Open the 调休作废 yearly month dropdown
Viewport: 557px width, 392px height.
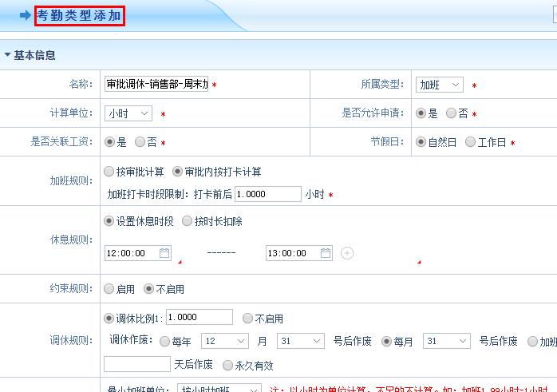(x=223, y=341)
